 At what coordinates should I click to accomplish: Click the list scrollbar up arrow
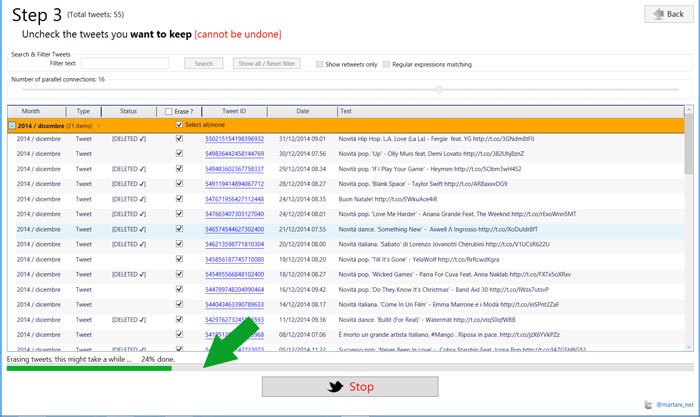pyautogui.click(x=689, y=109)
